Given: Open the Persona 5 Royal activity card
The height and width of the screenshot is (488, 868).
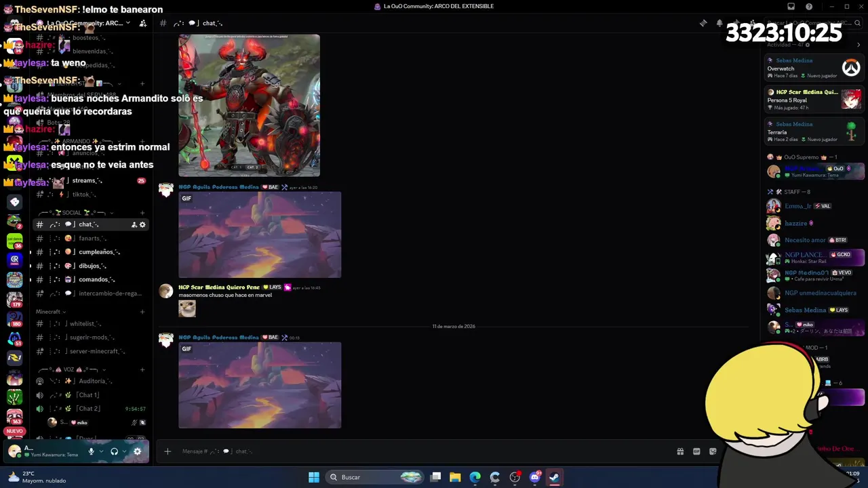Looking at the screenshot, I should pos(813,100).
